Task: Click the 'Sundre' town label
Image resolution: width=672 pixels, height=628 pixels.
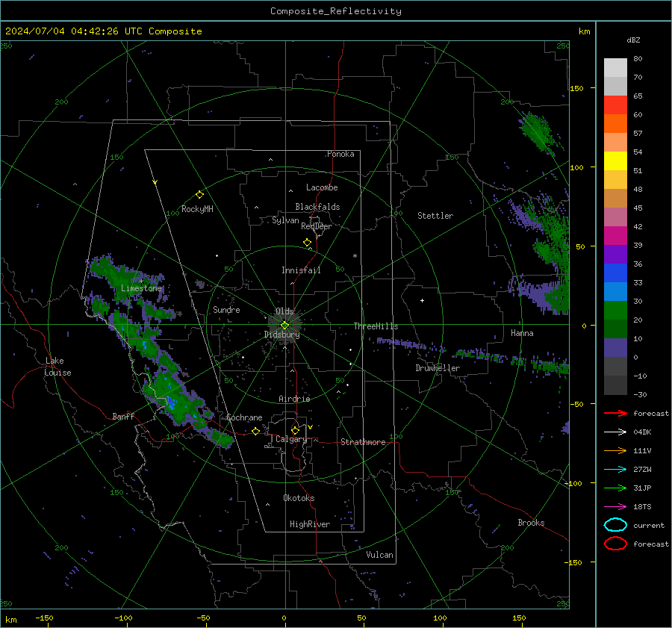Action: [x=226, y=309]
